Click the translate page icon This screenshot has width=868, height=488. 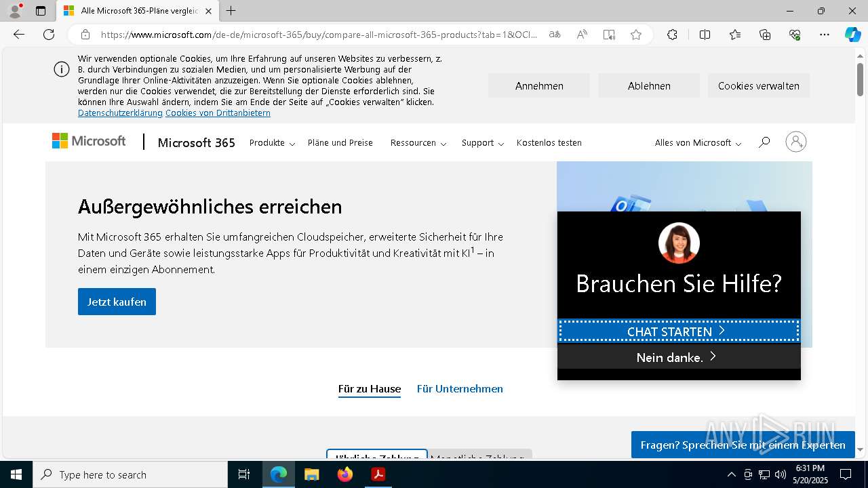tap(555, 35)
